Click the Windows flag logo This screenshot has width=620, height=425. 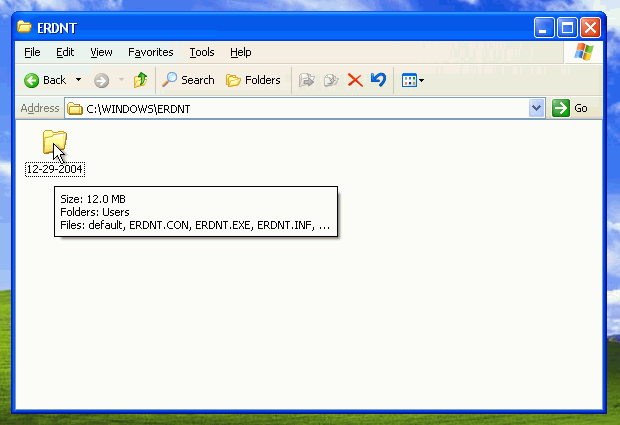[x=584, y=52]
